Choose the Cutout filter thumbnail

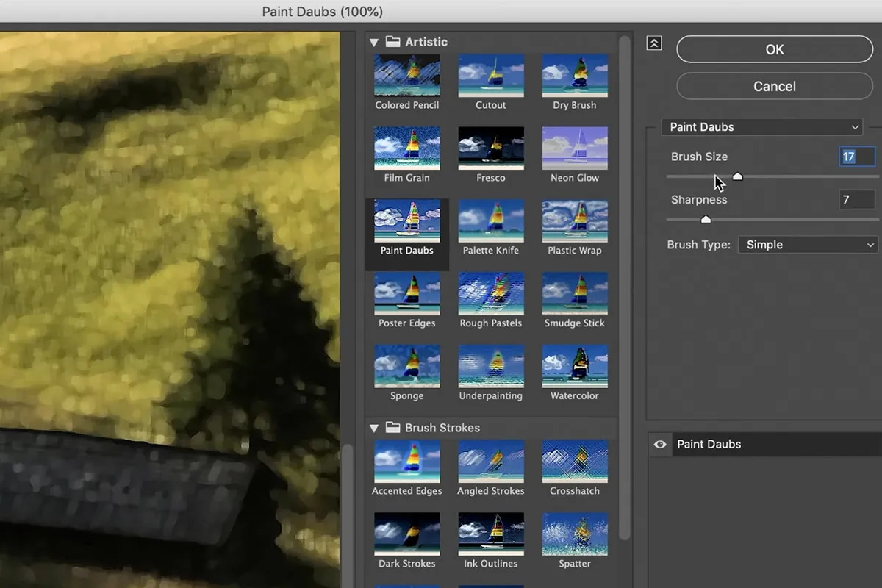pyautogui.click(x=491, y=75)
